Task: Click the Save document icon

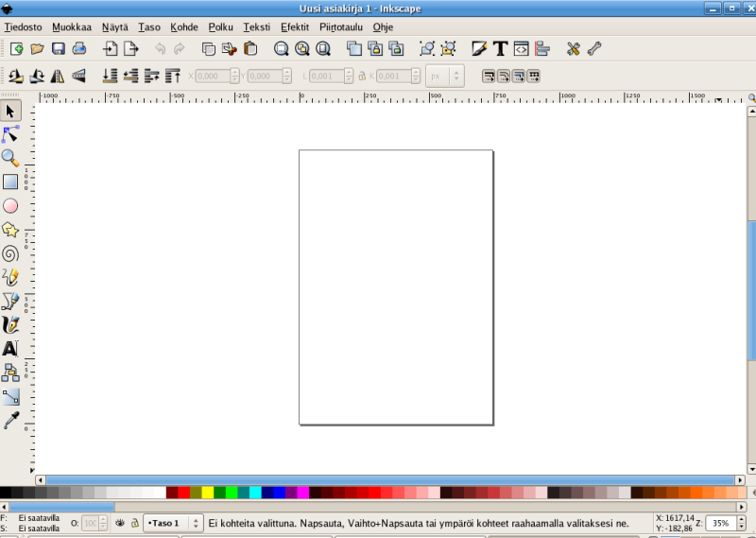Action: click(59, 48)
